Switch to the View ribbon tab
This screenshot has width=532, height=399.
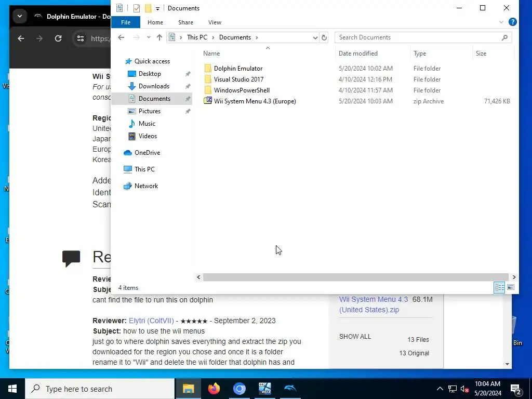215,22
